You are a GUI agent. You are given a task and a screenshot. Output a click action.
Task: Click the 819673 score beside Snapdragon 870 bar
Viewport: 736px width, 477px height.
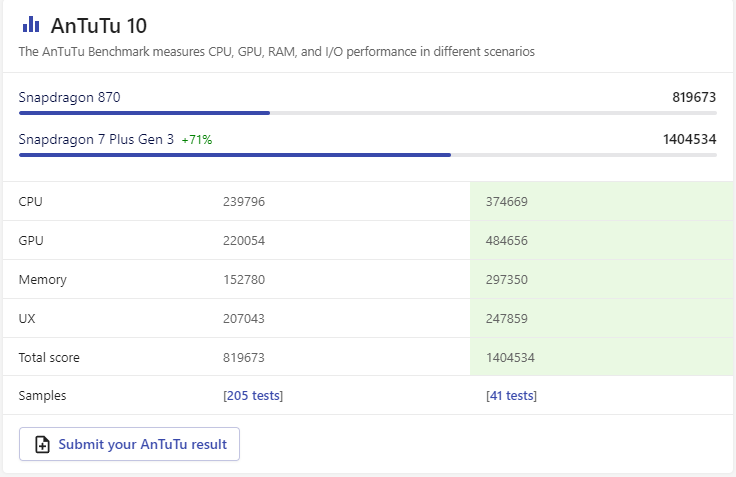tap(694, 97)
